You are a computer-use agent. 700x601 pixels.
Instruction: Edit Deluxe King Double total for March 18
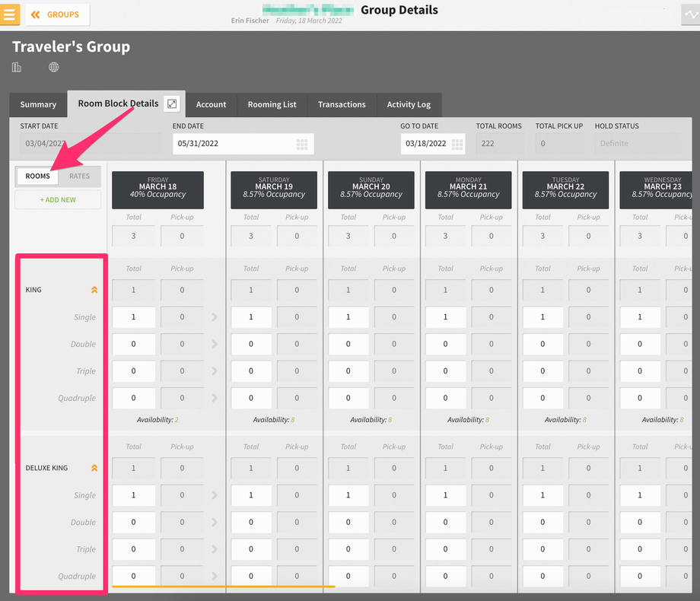(x=133, y=522)
